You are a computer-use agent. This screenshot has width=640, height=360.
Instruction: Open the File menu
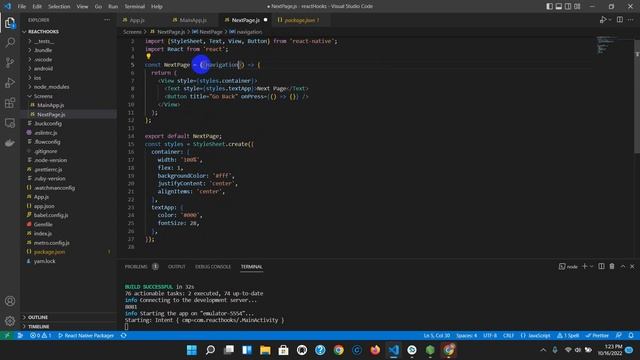pos(22,6)
